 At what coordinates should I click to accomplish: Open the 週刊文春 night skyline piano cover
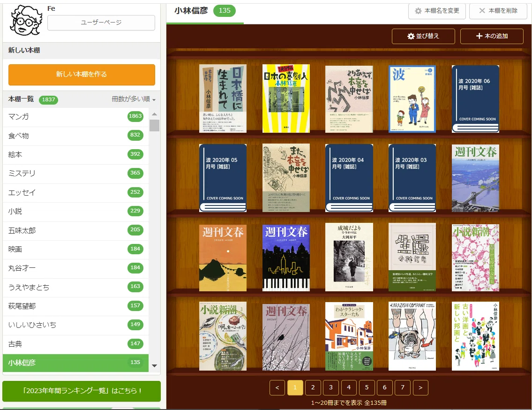click(286, 258)
